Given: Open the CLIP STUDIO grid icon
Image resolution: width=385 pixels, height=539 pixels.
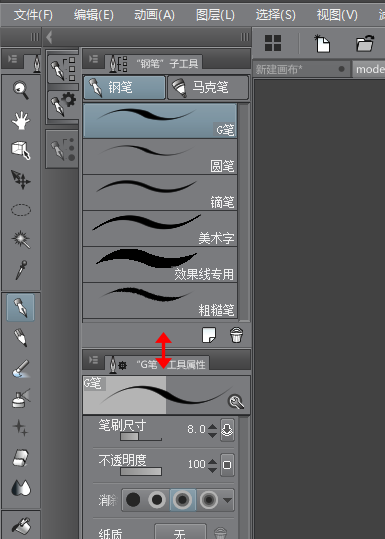Looking at the screenshot, I should pyautogui.click(x=273, y=43).
